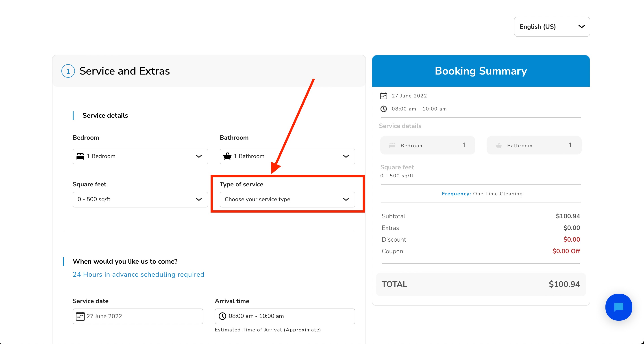The width and height of the screenshot is (644, 344).
Task: Click the summary Bathroom count 1
Action: pos(570,145)
